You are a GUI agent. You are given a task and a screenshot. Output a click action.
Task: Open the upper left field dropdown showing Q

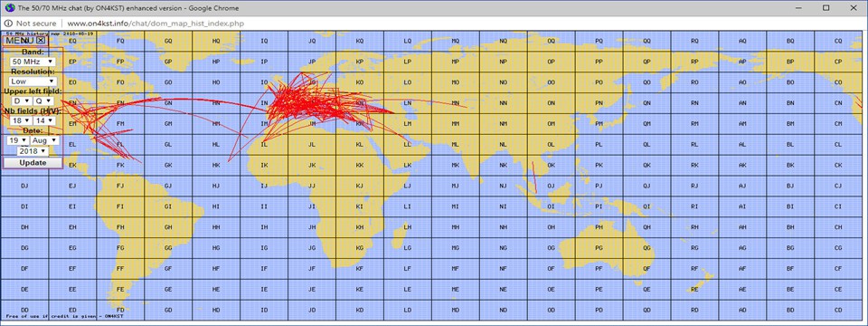pos(43,101)
